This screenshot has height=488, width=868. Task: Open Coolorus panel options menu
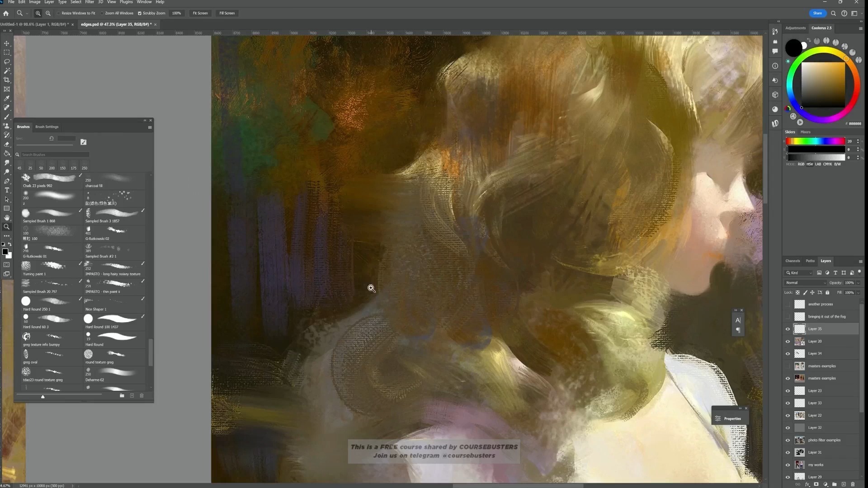pos(860,28)
